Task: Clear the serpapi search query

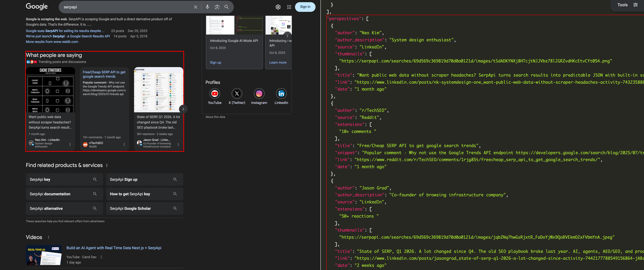Action: [195, 7]
